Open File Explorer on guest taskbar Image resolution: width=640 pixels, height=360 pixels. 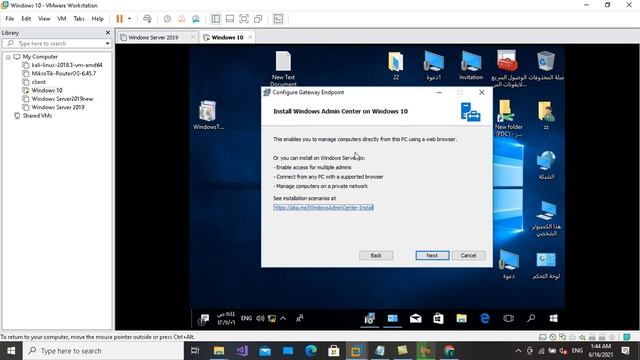(x=461, y=318)
